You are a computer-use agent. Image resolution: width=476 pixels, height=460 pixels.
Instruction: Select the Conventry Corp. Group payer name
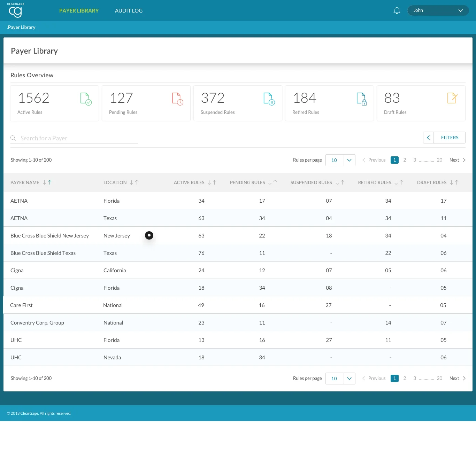(37, 323)
